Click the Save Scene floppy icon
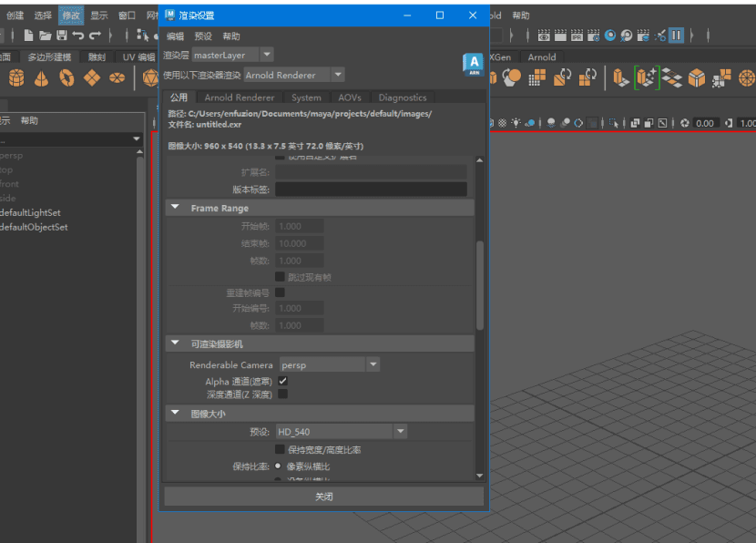 (x=61, y=36)
